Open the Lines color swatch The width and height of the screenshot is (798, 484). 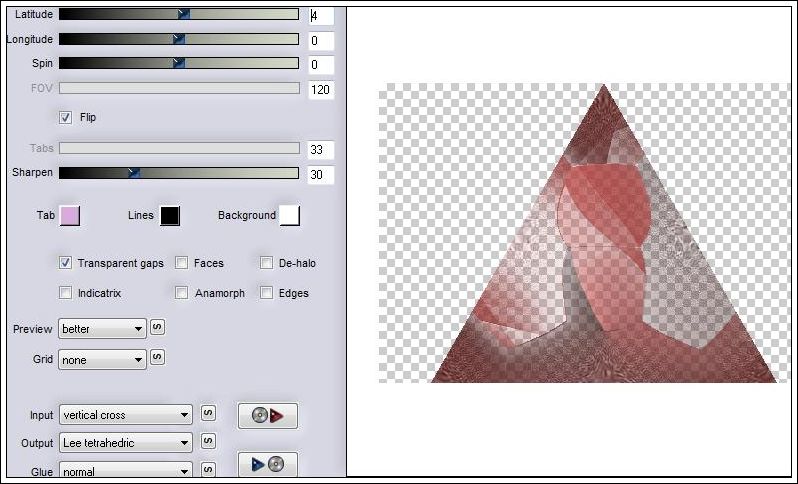click(170, 215)
